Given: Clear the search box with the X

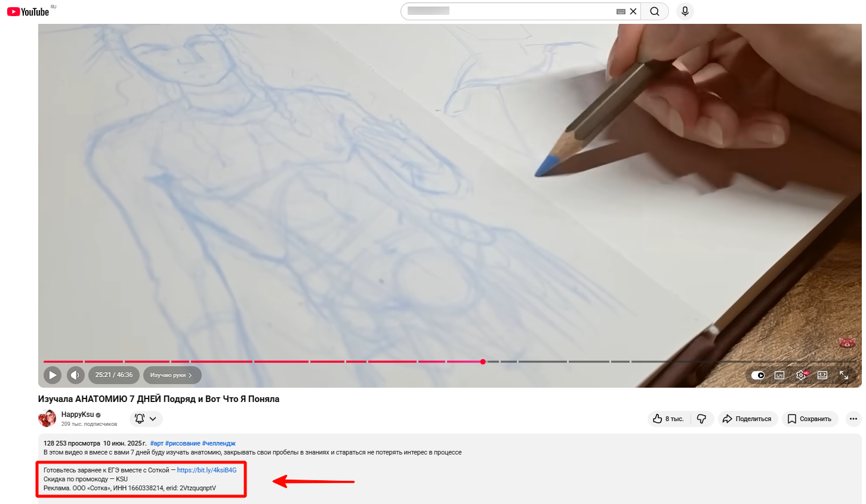Looking at the screenshot, I should point(633,11).
